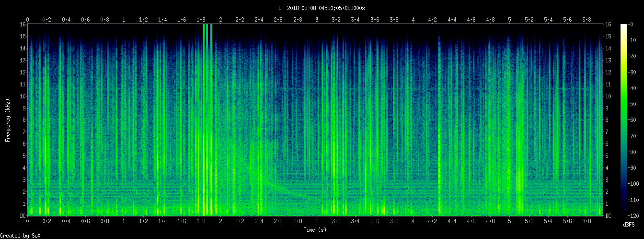The width and height of the screenshot is (644, 239).
Task: Click the 8 kHz tick on the right axis
Action: click(607, 120)
